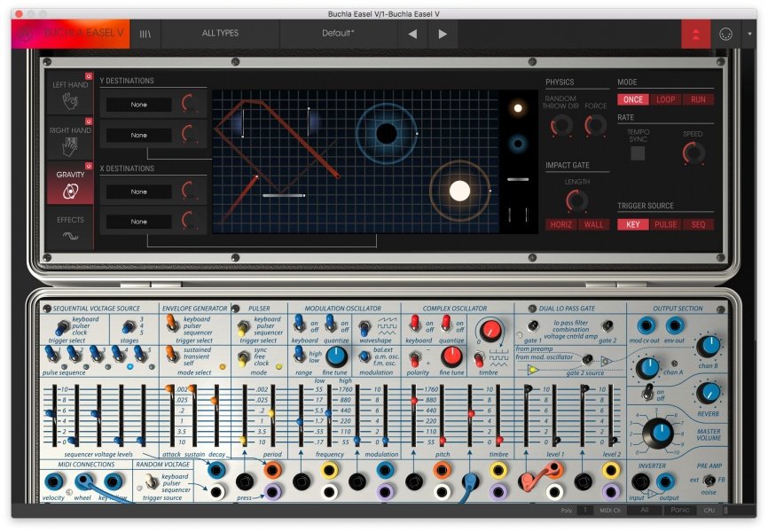
Task: Flip the sequencer stages switch
Action: pyautogui.click(x=129, y=327)
